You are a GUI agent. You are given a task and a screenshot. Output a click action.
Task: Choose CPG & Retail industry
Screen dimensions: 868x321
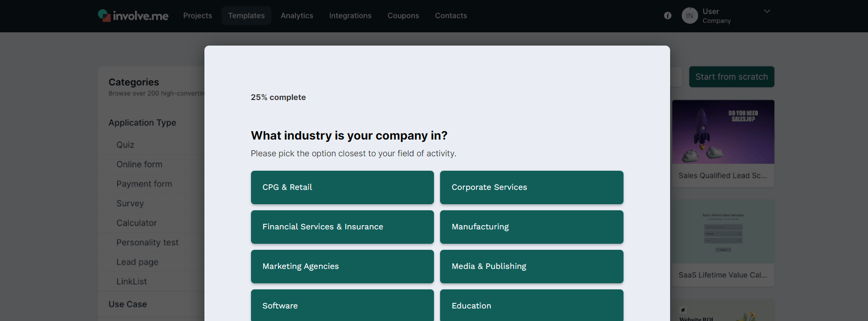(342, 187)
